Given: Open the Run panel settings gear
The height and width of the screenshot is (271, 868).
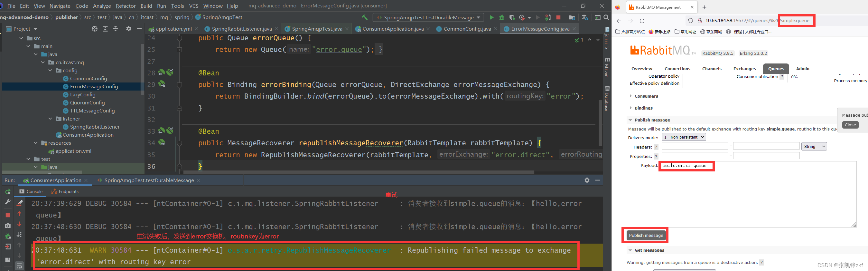Looking at the screenshot, I should (587, 180).
